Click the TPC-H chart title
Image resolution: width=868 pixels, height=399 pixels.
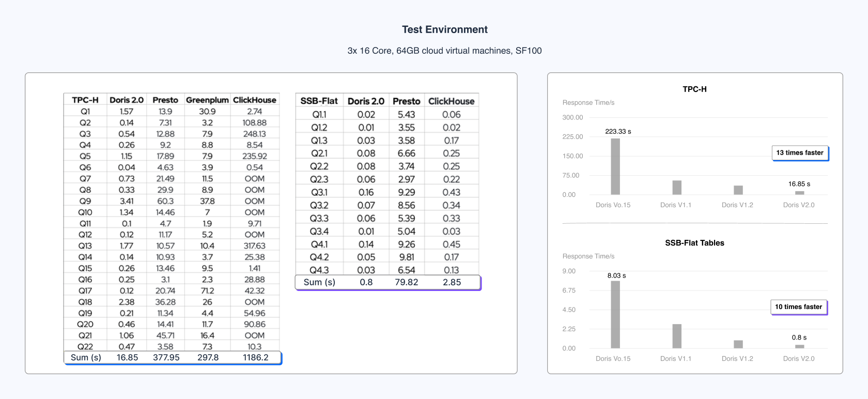click(x=694, y=89)
